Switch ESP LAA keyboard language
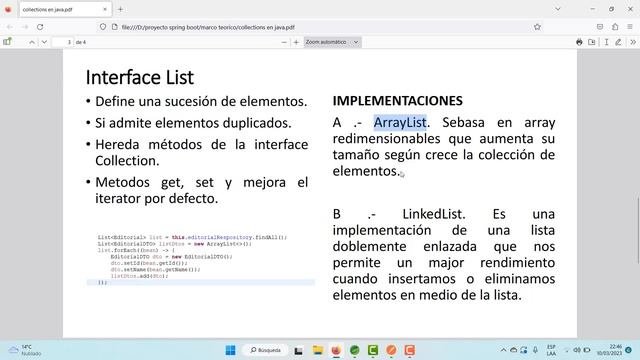 tap(551, 350)
